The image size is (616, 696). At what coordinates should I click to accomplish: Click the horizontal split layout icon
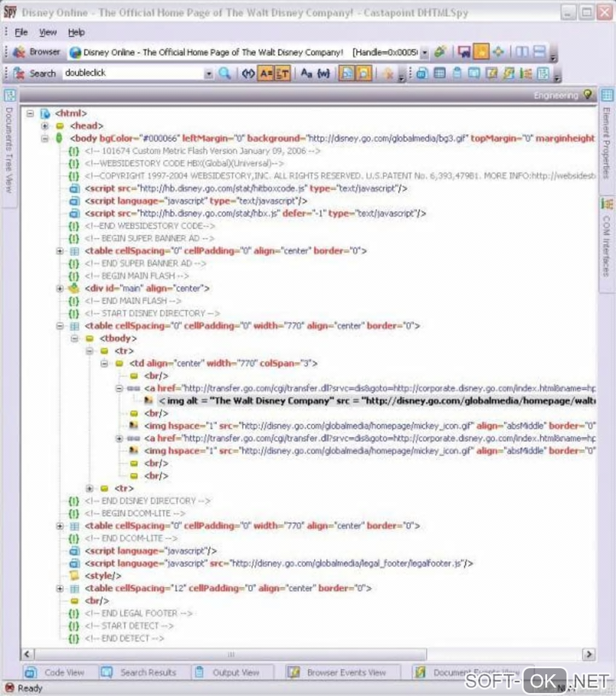[539, 52]
